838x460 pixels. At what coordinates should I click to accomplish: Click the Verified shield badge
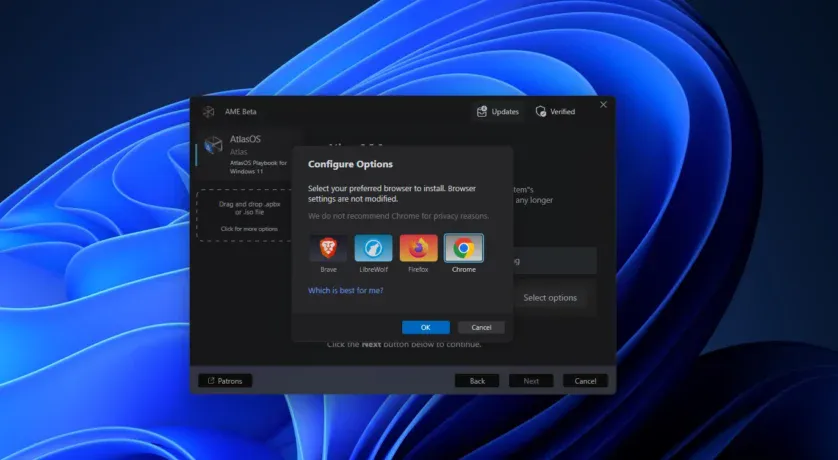(x=555, y=111)
